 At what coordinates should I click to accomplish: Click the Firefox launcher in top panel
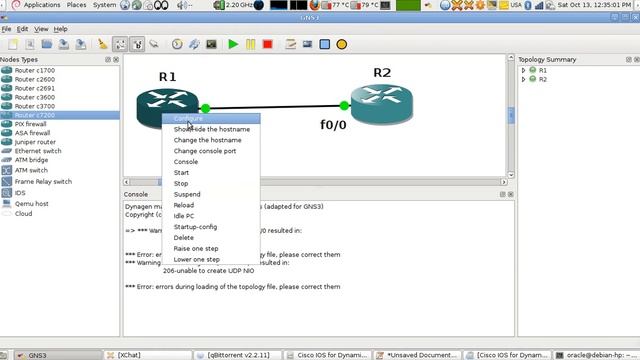315,5
